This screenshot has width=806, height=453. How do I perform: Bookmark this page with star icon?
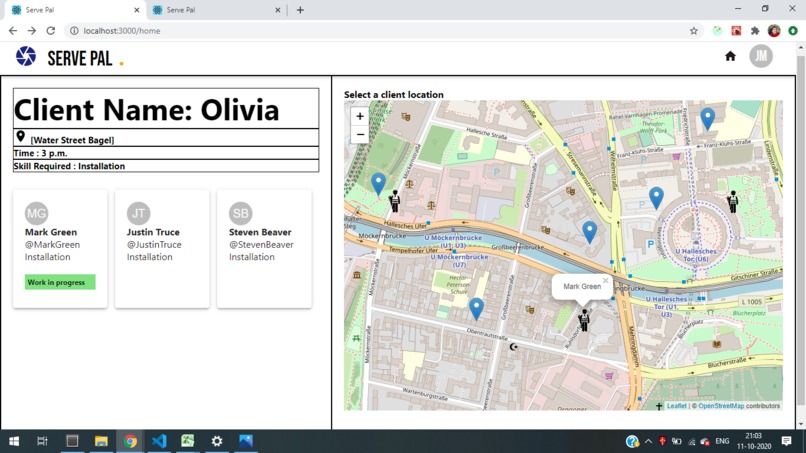coord(694,31)
